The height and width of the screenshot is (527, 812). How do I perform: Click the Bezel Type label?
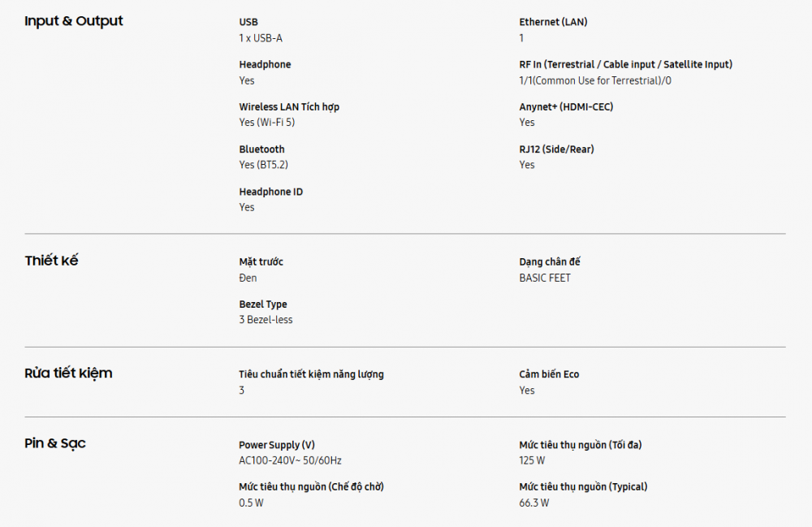(x=263, y=305)
